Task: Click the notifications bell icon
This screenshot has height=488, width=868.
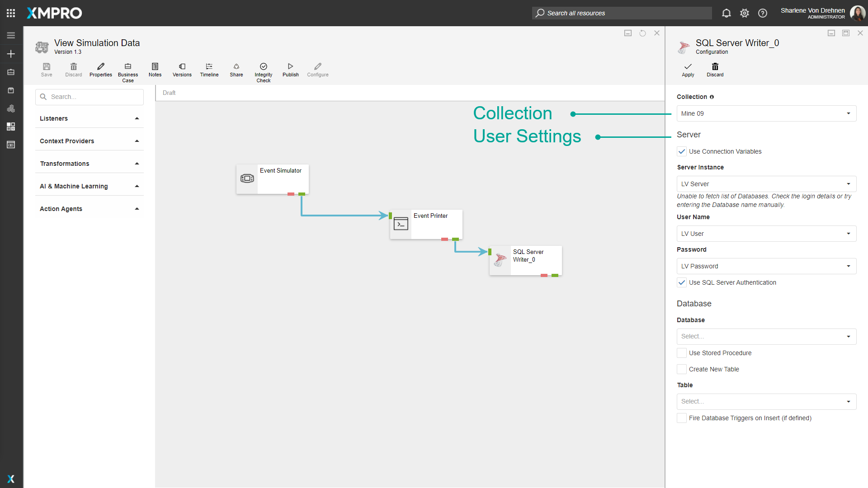Action: [x=726, y=13]
